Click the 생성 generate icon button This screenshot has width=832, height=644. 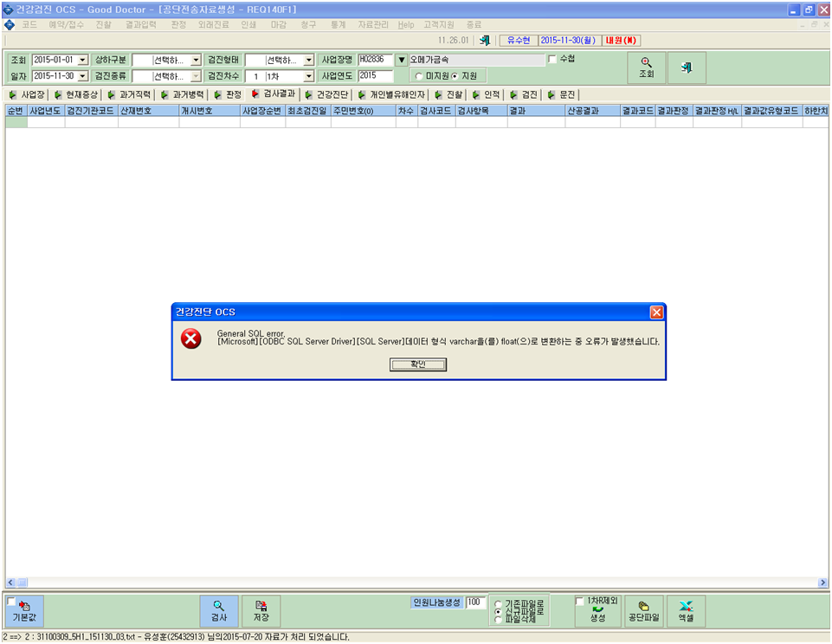click(598, 615)
